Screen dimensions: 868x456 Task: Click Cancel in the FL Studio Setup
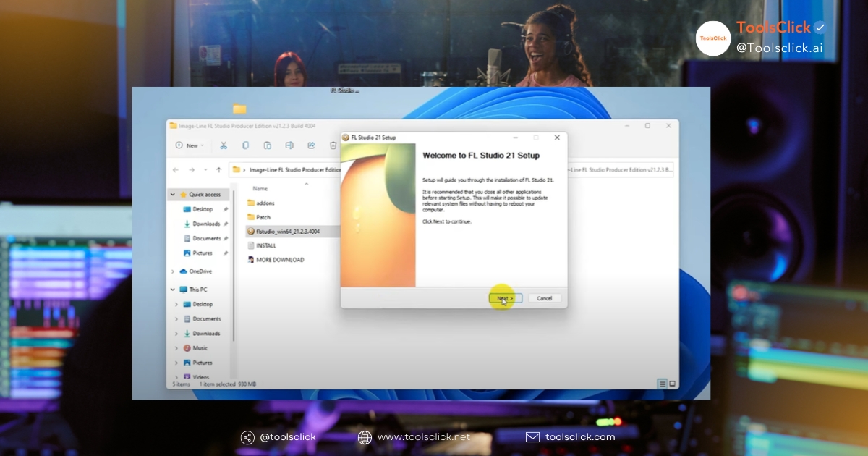pos(544,298)
